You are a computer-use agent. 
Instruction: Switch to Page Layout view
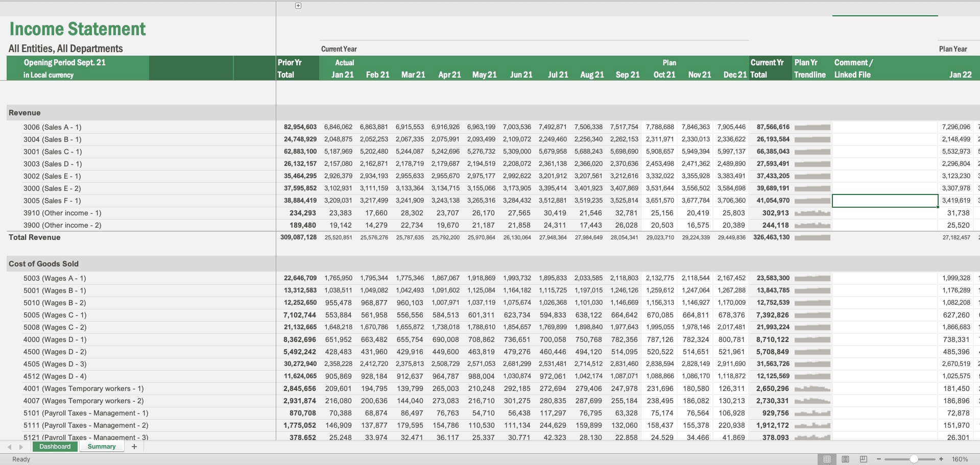(x=845, y=458)
